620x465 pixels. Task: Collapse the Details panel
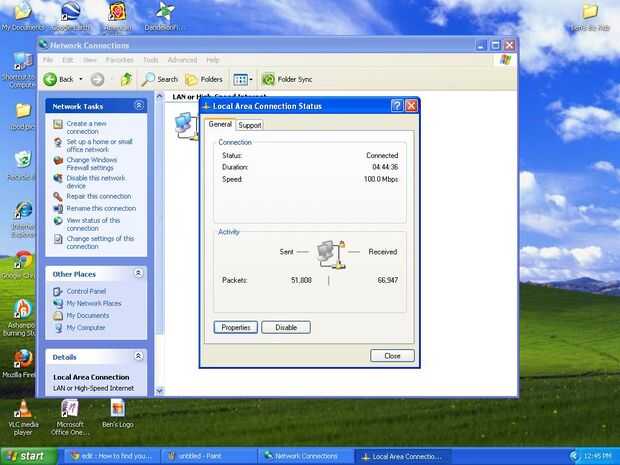[x=138, y=356]
